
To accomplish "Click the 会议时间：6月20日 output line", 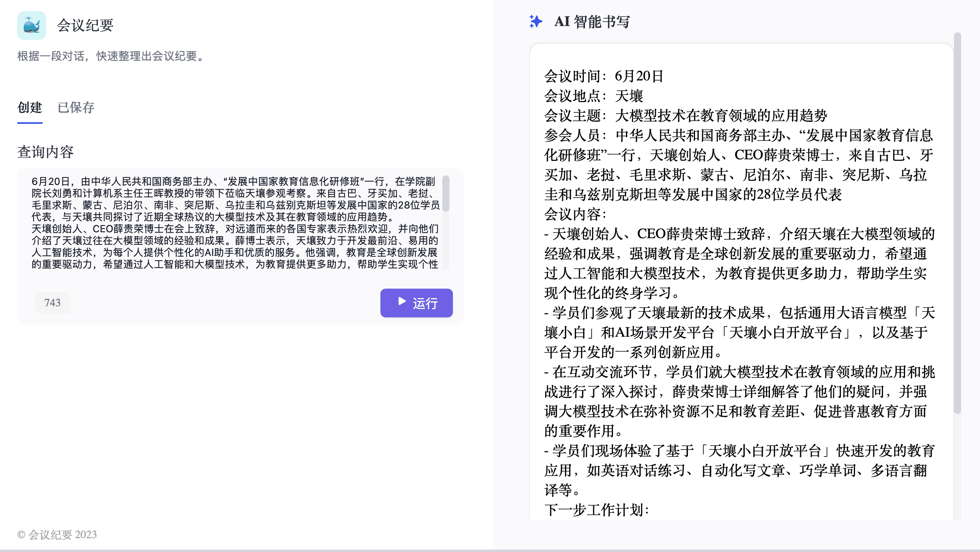I will coord(604,76).
